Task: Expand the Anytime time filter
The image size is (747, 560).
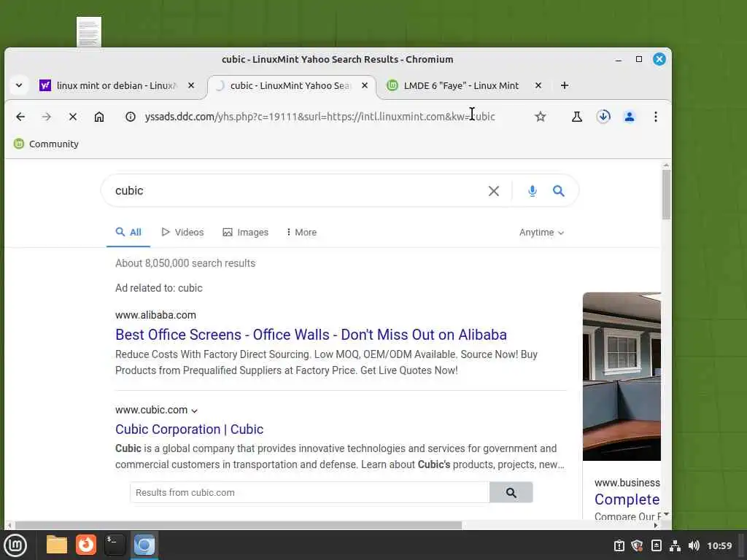Action: [542, 233]
